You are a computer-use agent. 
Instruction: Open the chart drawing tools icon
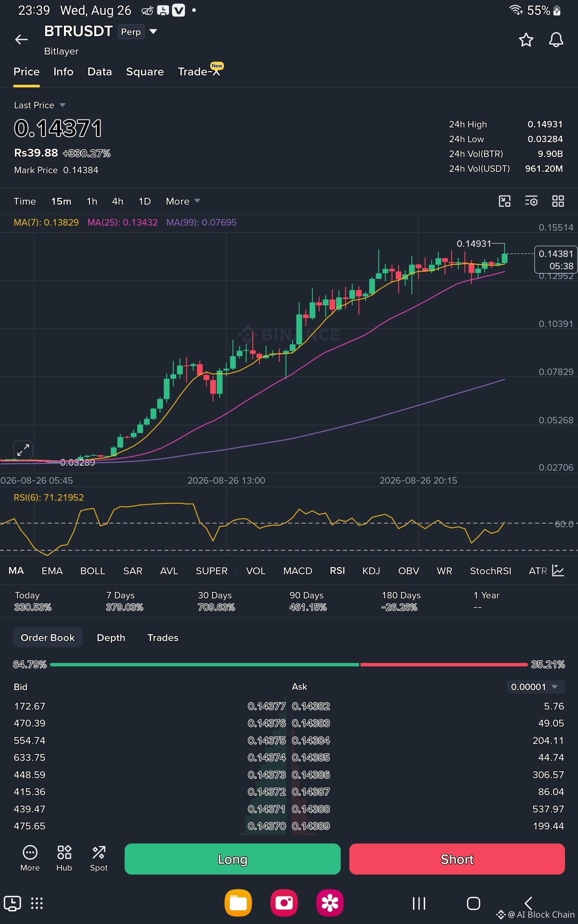click(505, 201)
